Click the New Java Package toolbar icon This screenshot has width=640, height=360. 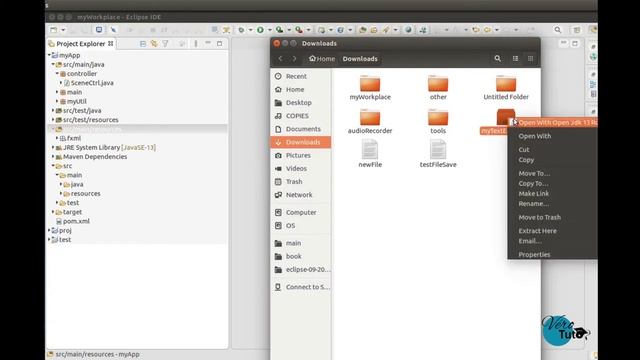pyautogui.click(x=322, y=30)
